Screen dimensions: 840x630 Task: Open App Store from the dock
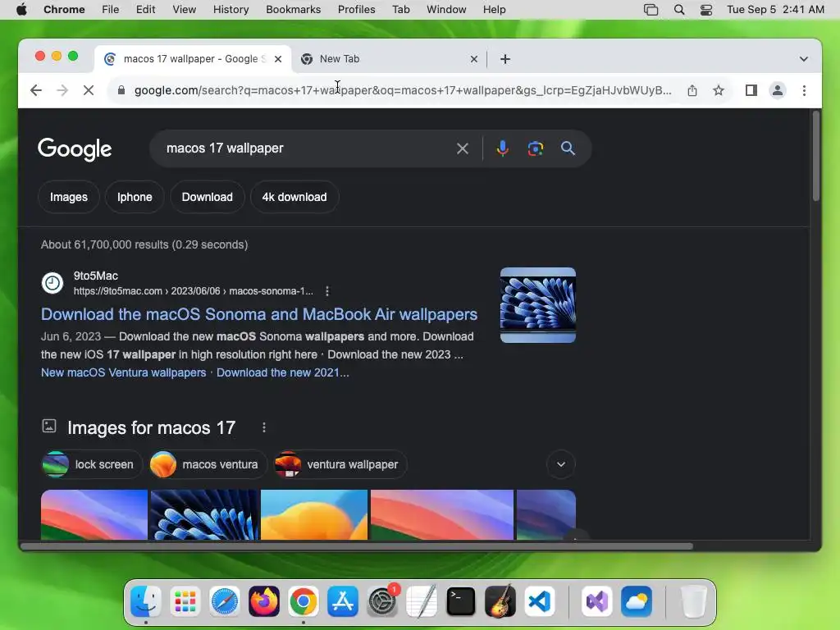pyautogui.click(x=343, y=601)
